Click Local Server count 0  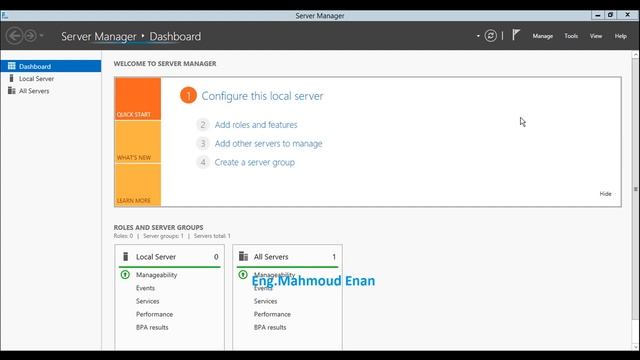[216, 257]
